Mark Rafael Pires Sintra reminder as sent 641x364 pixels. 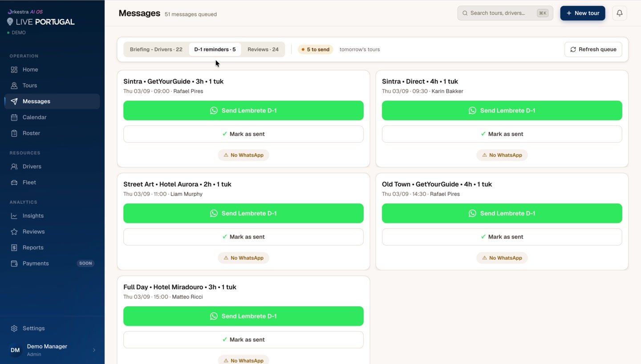(x=243, y=134)
